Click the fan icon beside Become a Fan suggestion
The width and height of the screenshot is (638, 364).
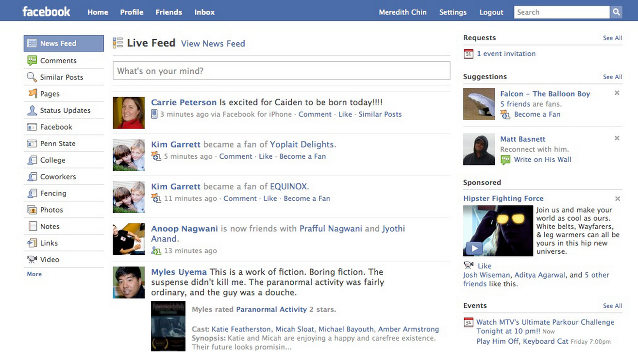(505, 115)
